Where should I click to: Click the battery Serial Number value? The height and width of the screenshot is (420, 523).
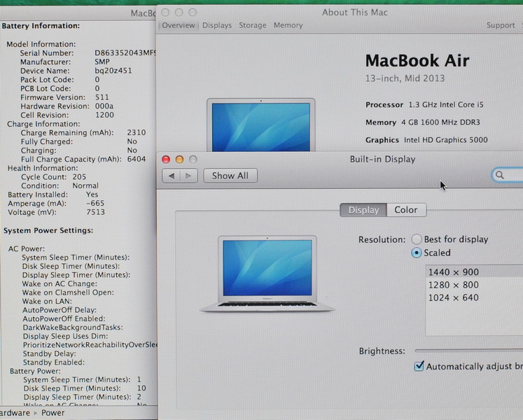(x=125, y=53)
